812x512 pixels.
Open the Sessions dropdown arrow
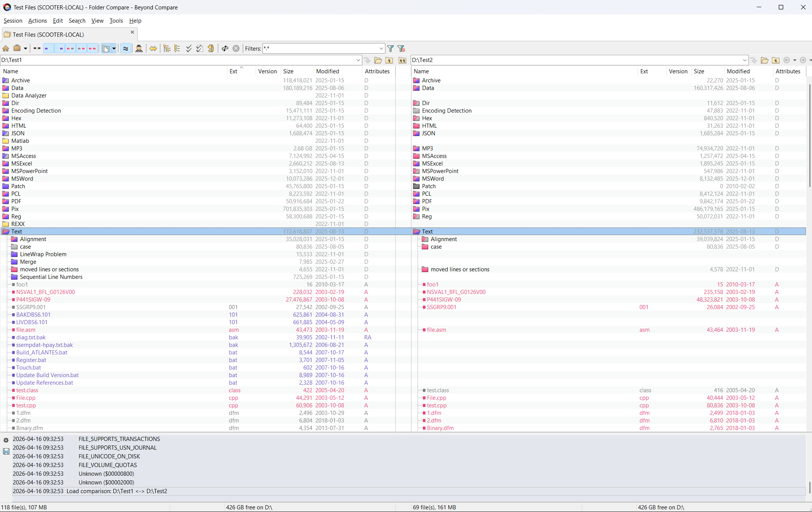pyautogui.click(x=25, y=48)
